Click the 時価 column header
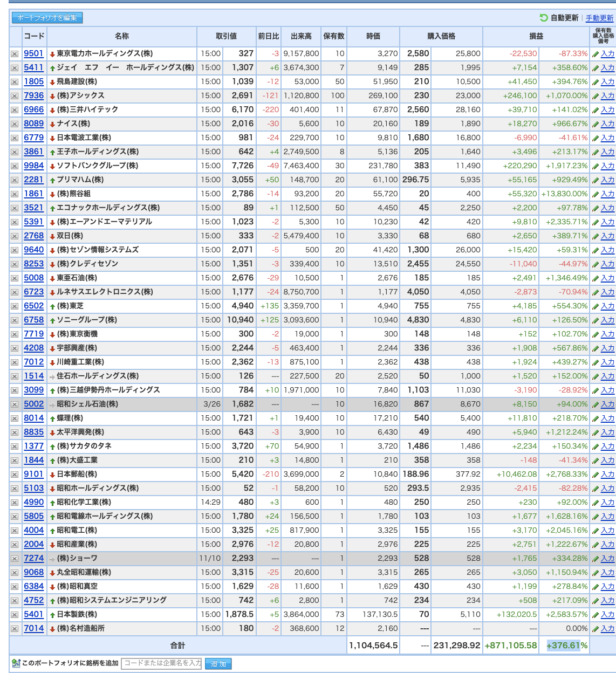 tap(373, 36)
